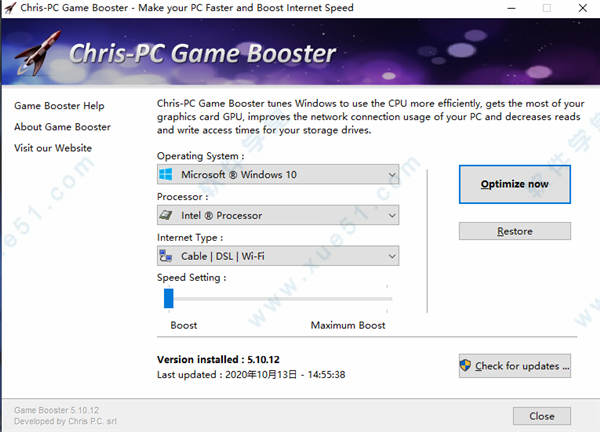The image size is (600, 432).
Task: Follow the Visit our Website link
Action: pyautogui.click(x=53, y=148)
